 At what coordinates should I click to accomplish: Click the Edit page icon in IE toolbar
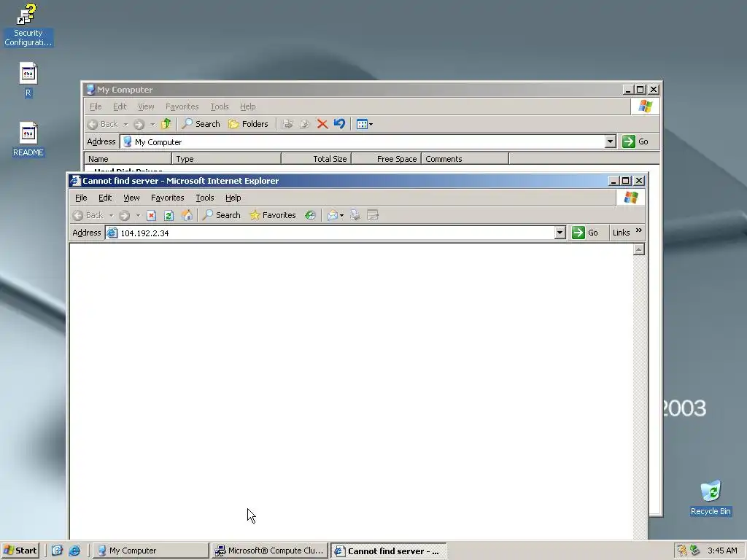tap(373, 215)
